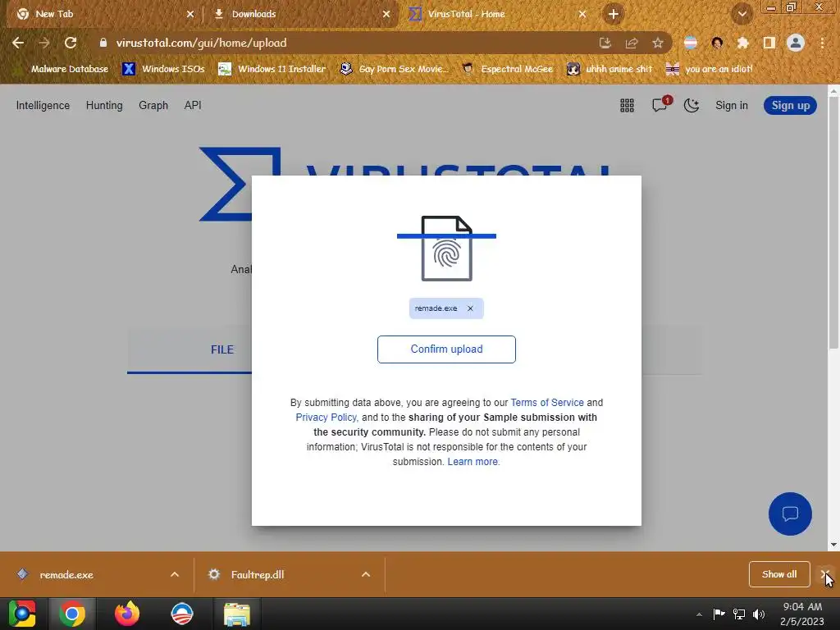
Task: Open the Obama logo taskbar app
Action: pos(182,614)
